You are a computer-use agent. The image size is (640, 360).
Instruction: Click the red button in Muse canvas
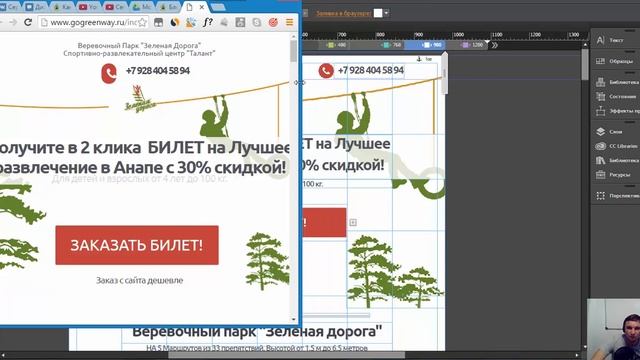(x=324, y=222)
